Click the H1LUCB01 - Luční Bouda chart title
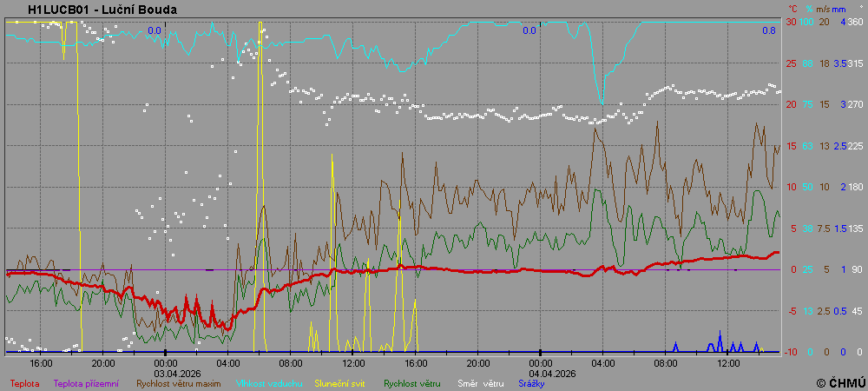This screenshot has width=868, height=391. [x=102, y=10]
